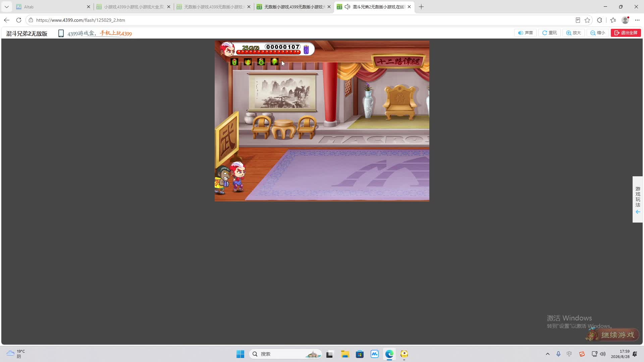
Task: Click the Edge browser taskbar icon
Action: tap(389, 354)
